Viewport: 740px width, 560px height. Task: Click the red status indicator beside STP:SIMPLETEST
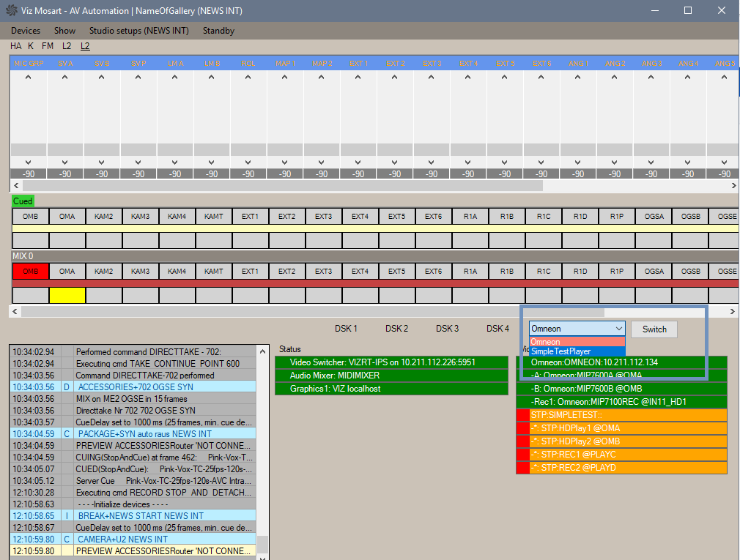pos(522,415)
